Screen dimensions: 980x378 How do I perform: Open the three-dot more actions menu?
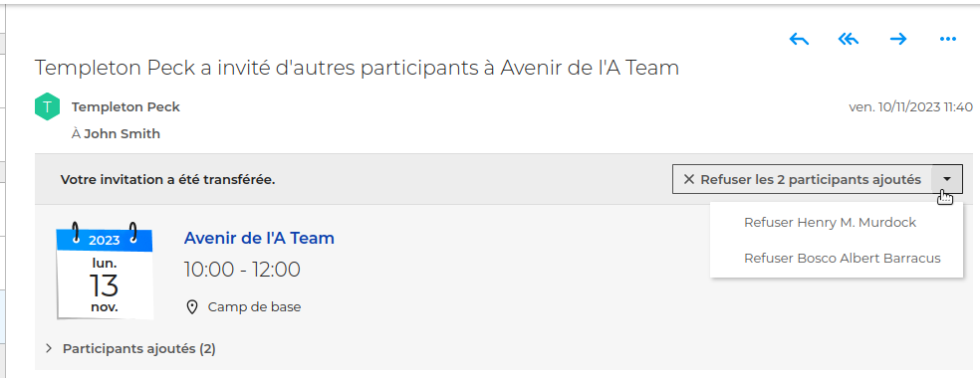(x=948, y=40)
